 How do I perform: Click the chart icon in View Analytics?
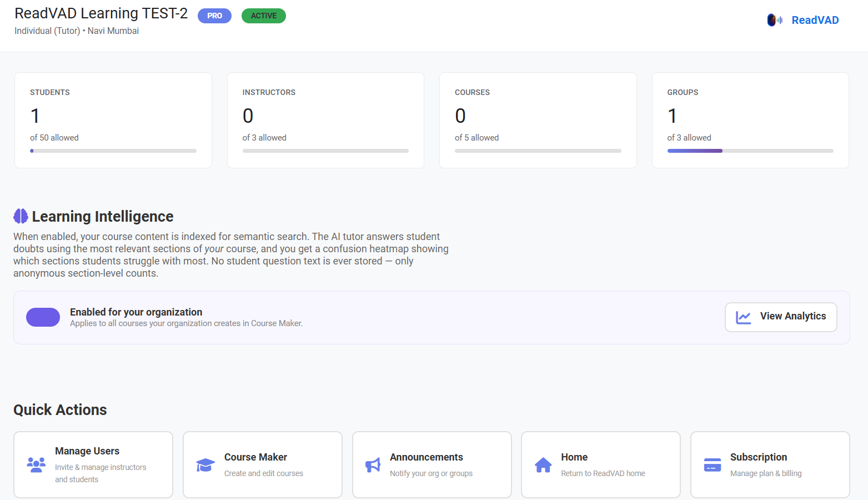[x=744, y=317]
